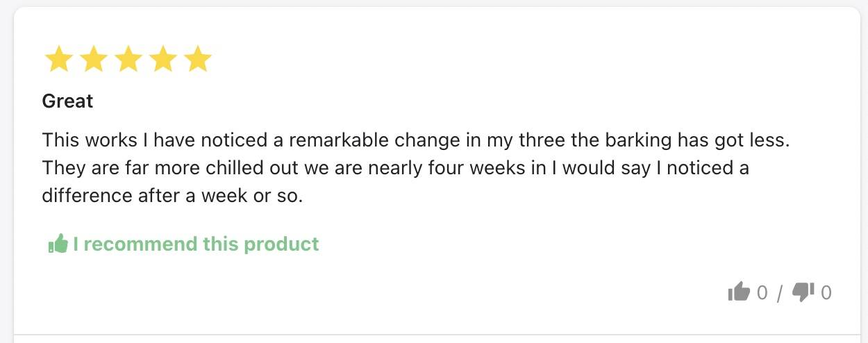Click the second yellow rating star
Screen dimensions: 868x343
pyautogui.click(x=93, y=60)
